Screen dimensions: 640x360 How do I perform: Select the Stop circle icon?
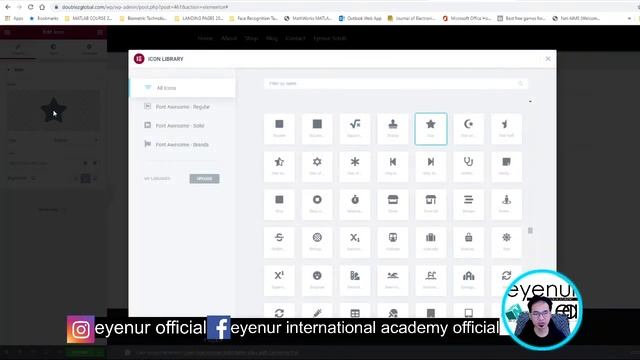tap(317, 204)
